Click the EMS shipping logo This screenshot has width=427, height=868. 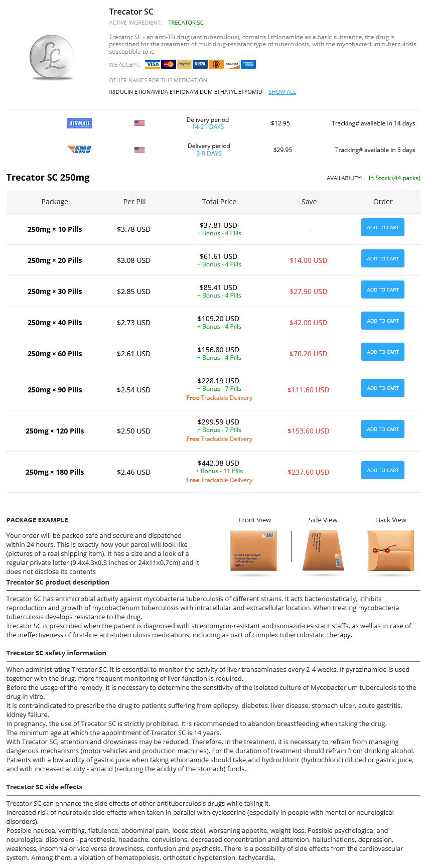[x=79, y=150]
